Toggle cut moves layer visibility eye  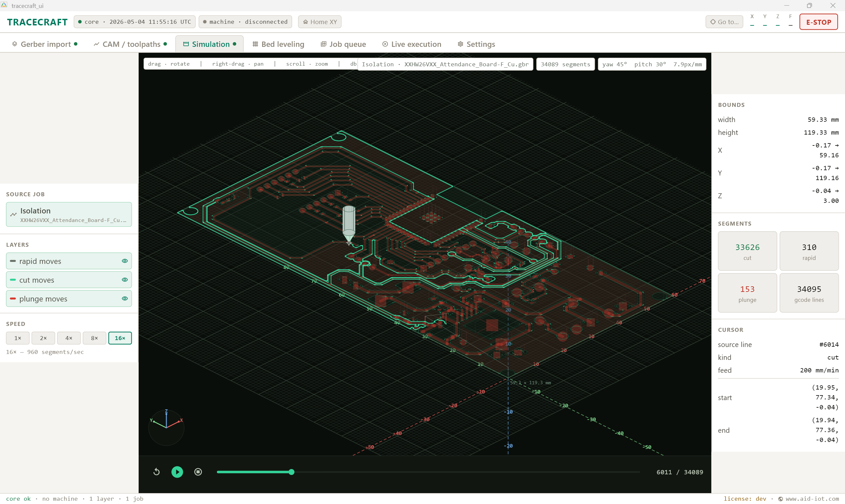[x=125, y=279]
